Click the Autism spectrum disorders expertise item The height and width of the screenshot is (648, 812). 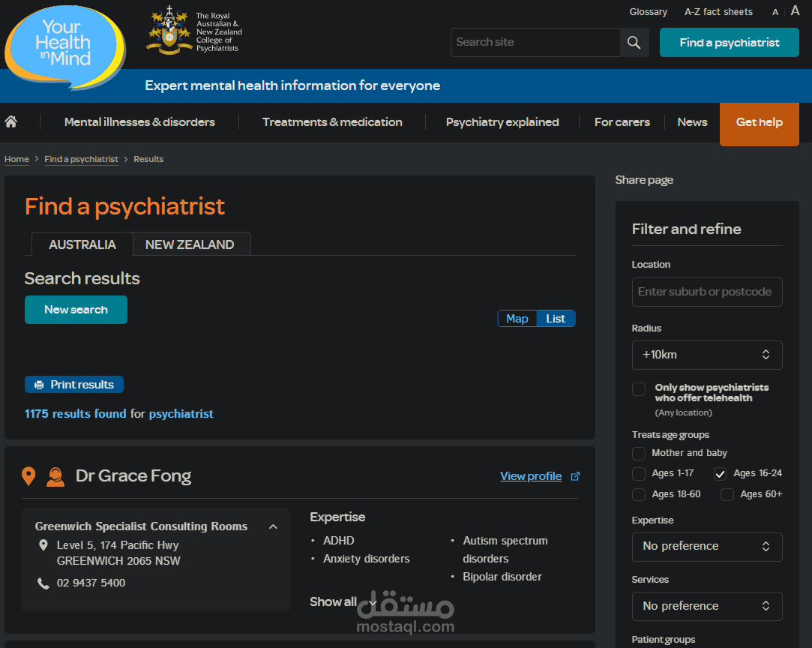coord(505,550)
